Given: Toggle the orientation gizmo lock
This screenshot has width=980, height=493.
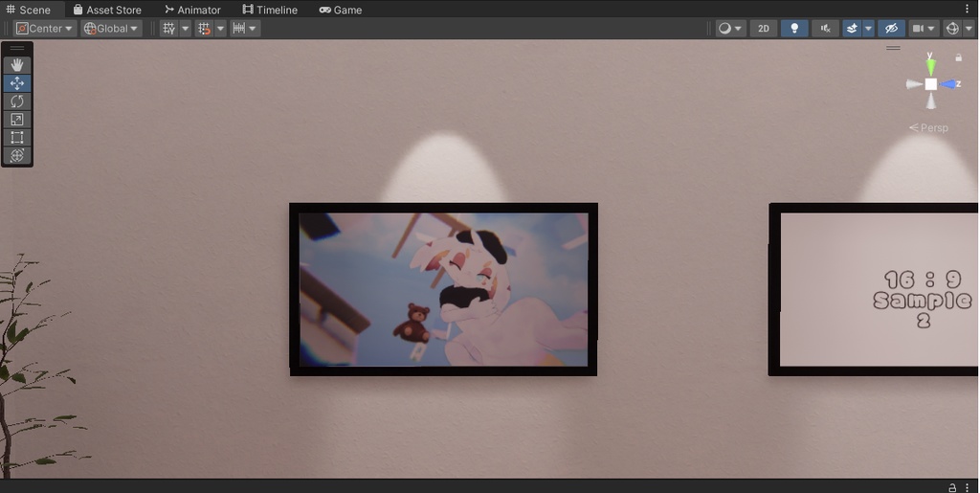Looking at the screenshot, I should pos(959,57).
